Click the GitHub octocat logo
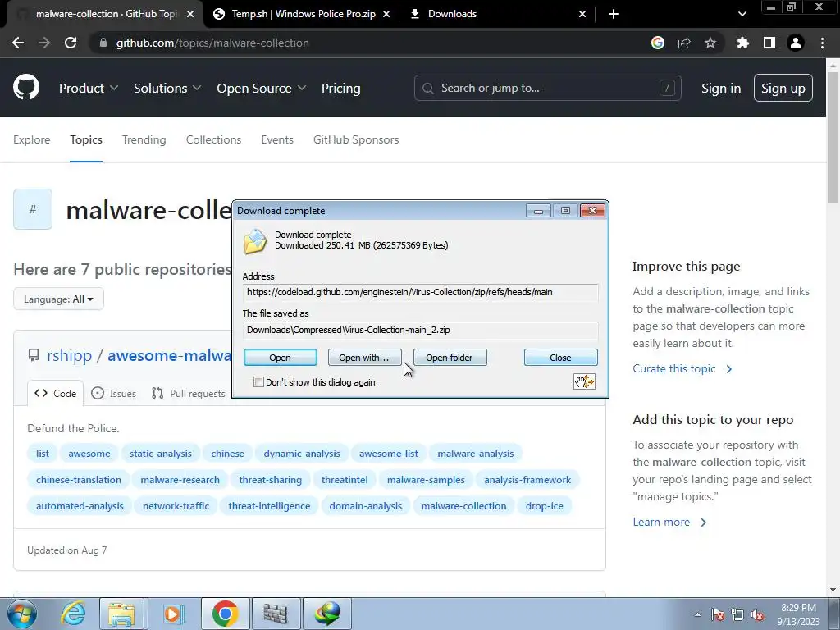 (26, 88)
